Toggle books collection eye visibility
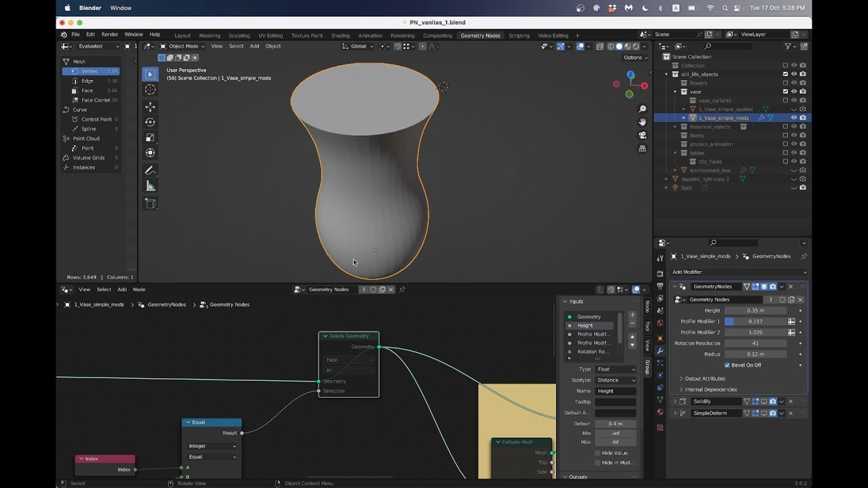 [794, 136]
